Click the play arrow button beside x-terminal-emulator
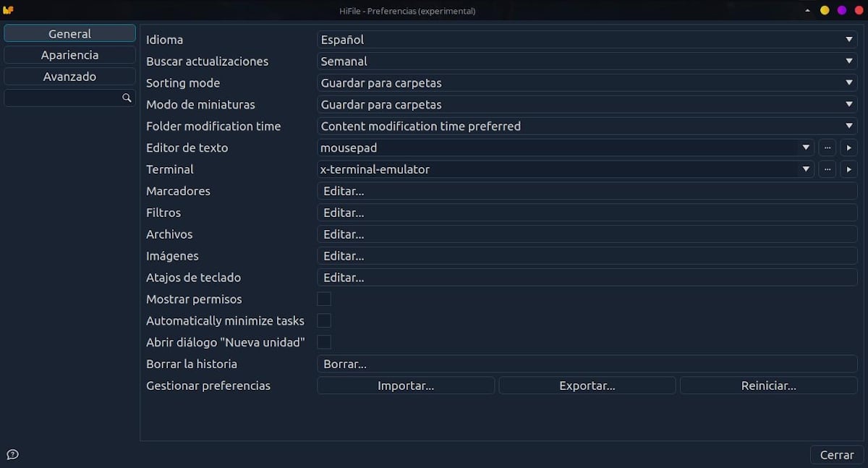The image size is (868, 468). click(x=848, y=169)
